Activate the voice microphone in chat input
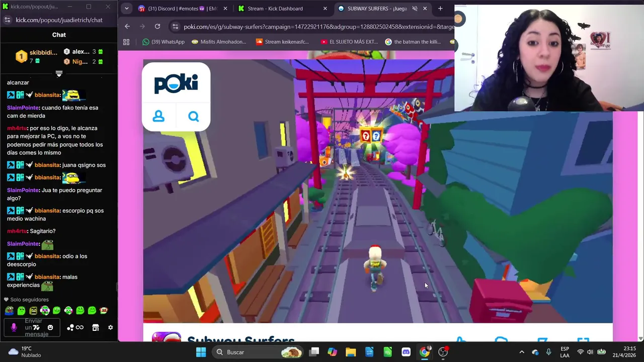644x362 pixels. (x=14, y=327)
